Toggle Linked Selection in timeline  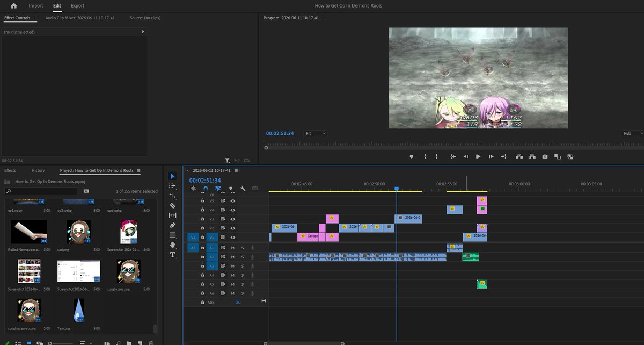point(218,189)
